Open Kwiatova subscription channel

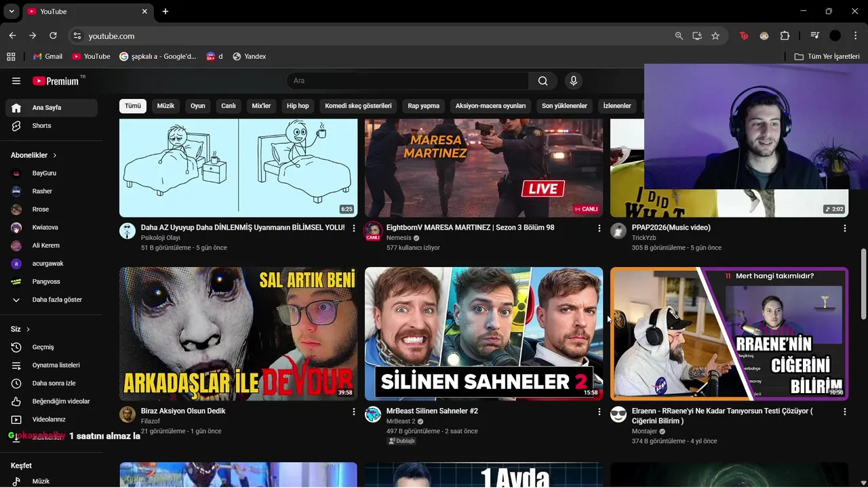coord(52,227)
